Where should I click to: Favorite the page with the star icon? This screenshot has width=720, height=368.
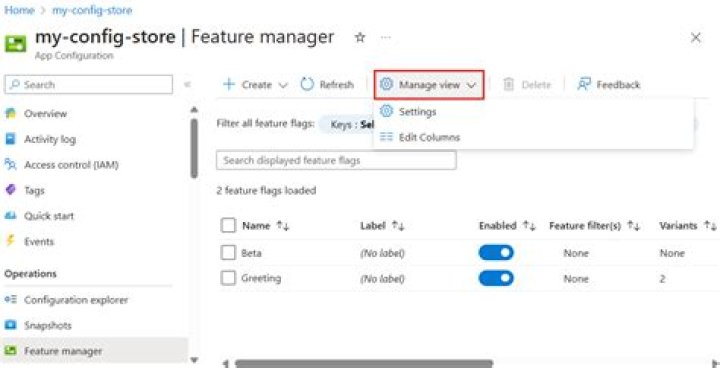click(360, 38)
